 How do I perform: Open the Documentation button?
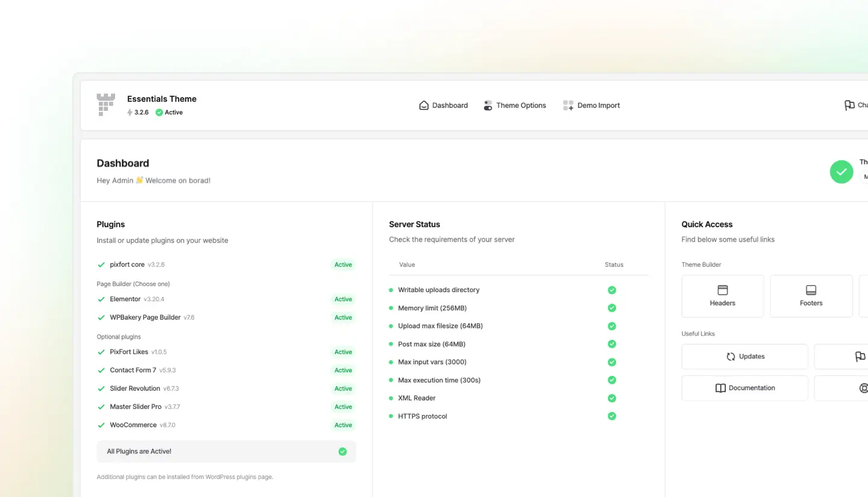pos(745,388)
